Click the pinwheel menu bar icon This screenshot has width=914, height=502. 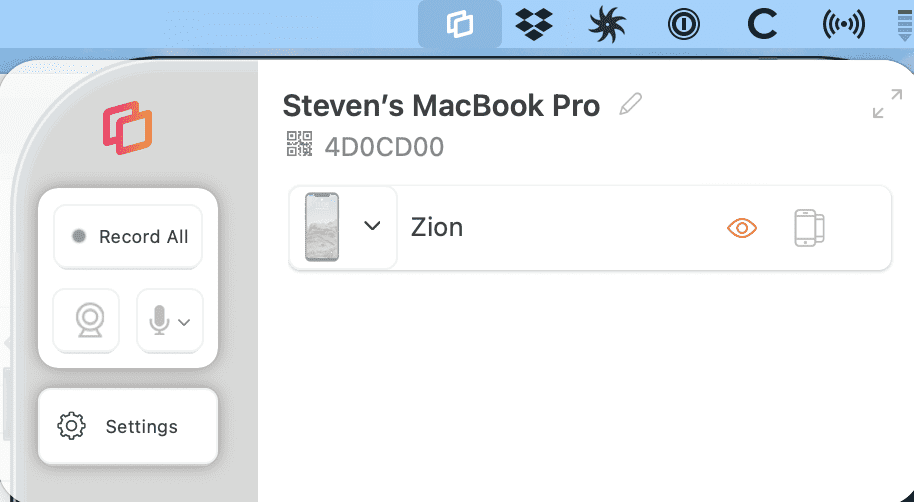point(607,25)
